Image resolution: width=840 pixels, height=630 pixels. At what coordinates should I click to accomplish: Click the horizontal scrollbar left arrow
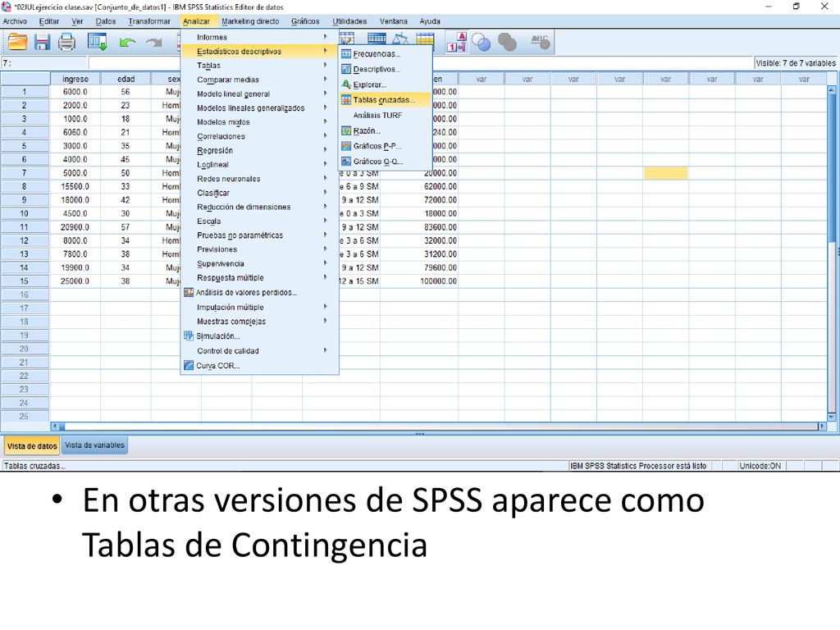pyautogui.click(x=54, y=427)
